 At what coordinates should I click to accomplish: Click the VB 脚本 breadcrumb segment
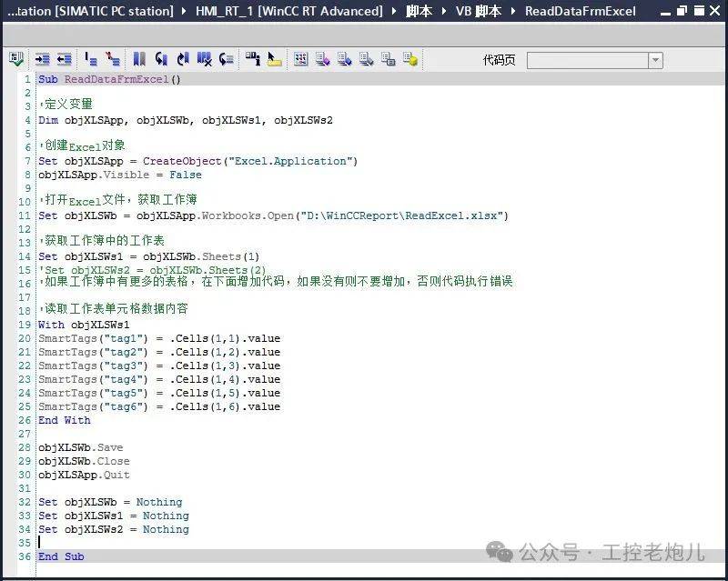tap(479, 11)
